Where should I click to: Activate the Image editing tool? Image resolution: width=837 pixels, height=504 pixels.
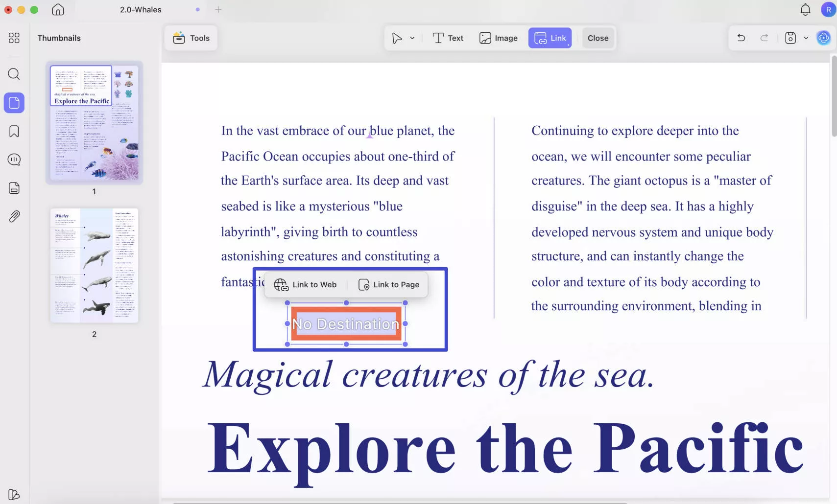tap(499, 38)
